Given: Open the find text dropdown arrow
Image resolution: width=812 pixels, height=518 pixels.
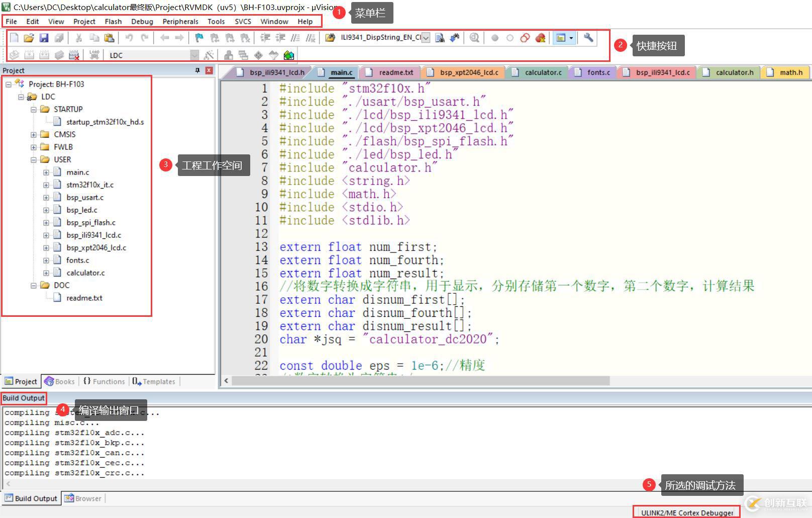Looking at the screenshot, I should click(426, 38).
